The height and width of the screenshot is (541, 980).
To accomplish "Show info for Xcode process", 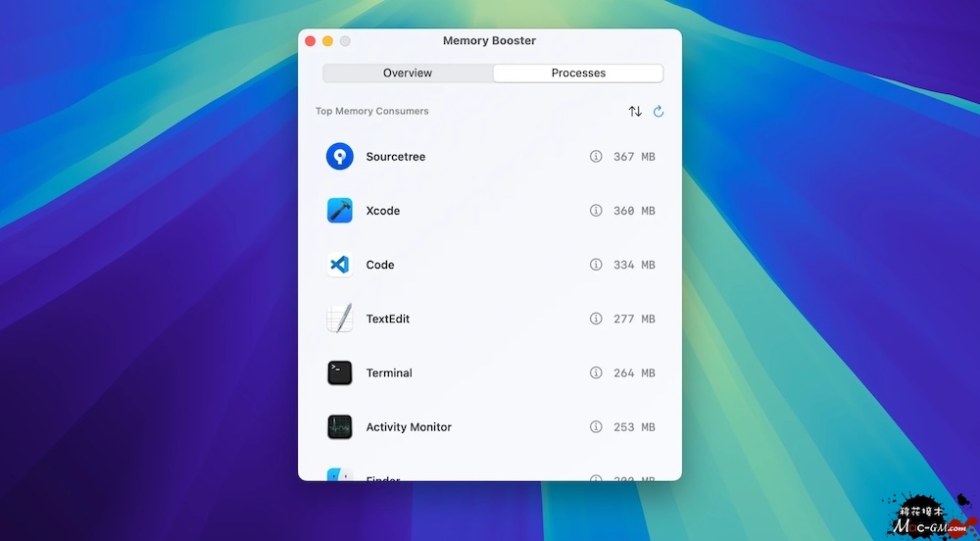I will [596, 211].
